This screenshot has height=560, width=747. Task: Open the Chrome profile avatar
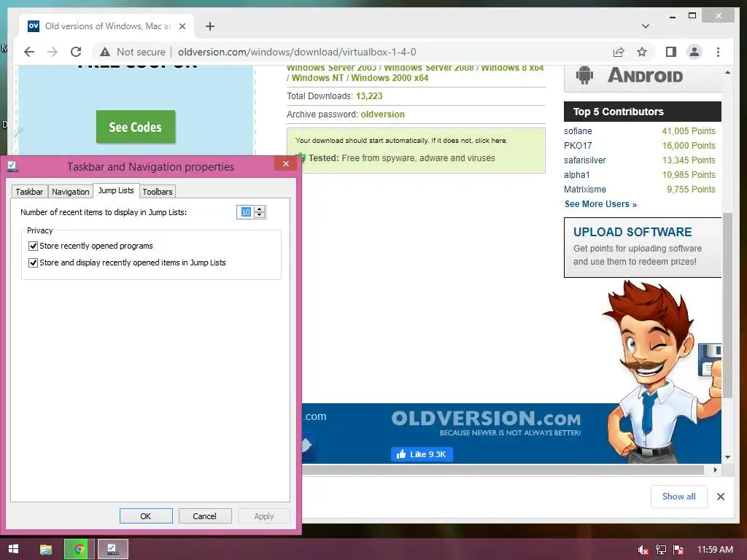pos(694,52)
